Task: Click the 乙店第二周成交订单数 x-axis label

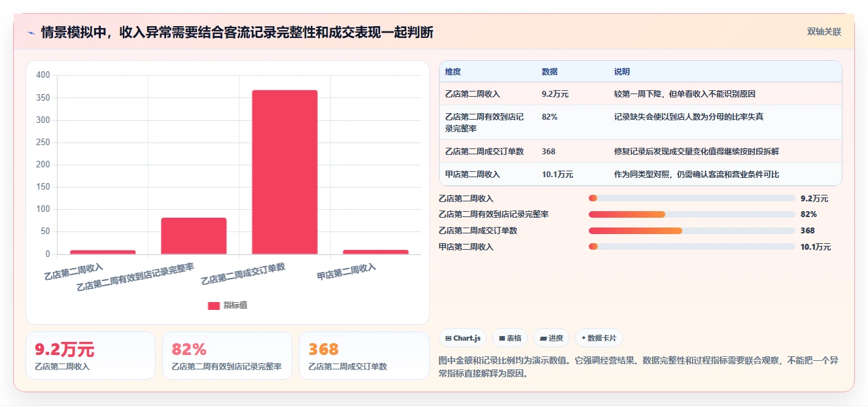Action: point(243,274)
